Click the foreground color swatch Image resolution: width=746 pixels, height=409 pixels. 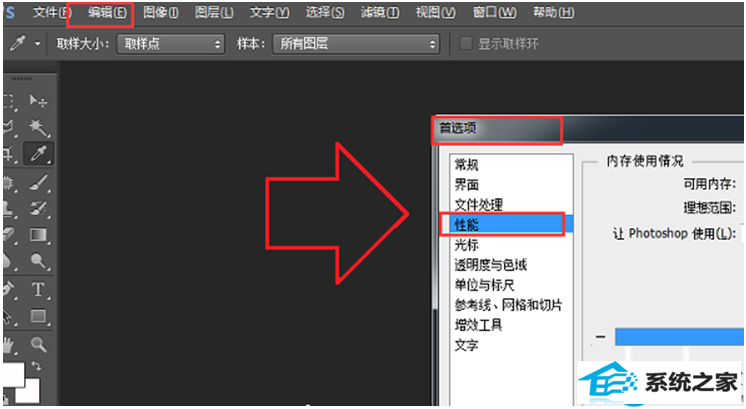click(x=13, y=374)
